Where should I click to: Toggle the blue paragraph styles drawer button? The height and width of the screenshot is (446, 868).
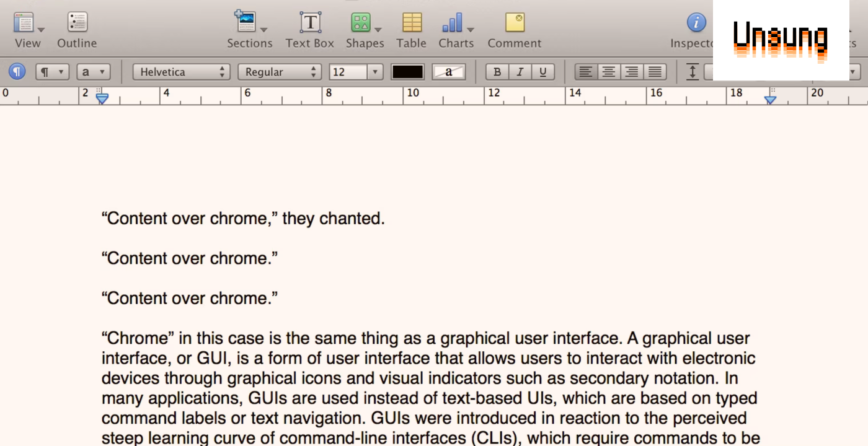[x=17, y=72]
